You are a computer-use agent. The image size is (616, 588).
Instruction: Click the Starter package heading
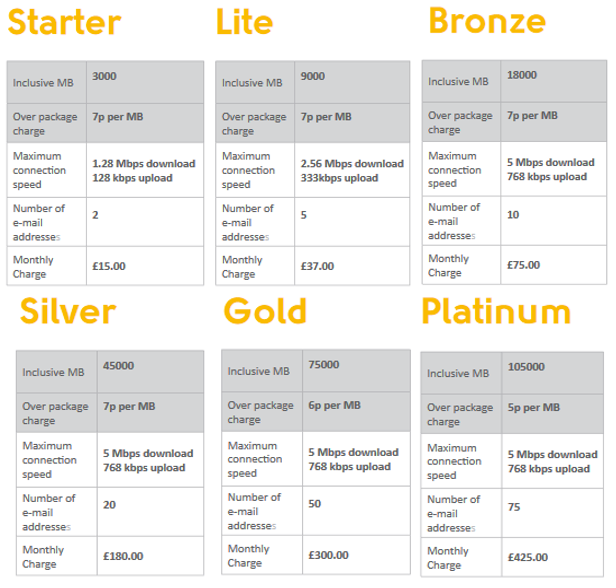(x=64, y=22)
